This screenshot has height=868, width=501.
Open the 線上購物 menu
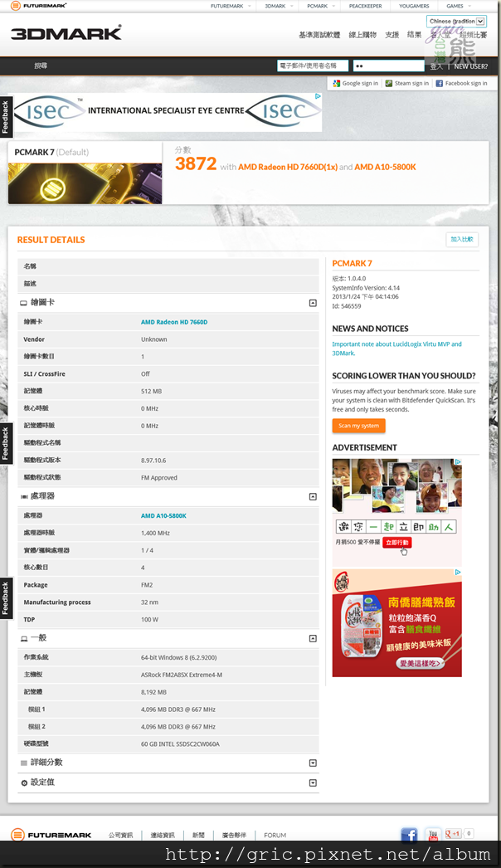point(362,34)
